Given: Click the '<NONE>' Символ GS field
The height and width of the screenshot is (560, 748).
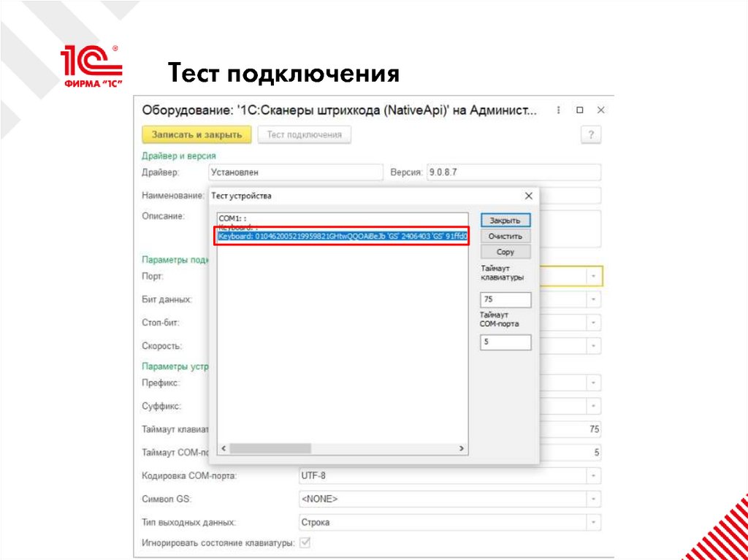Looking at the screenshot, I should pyautogui.click(x=443, y=499).
